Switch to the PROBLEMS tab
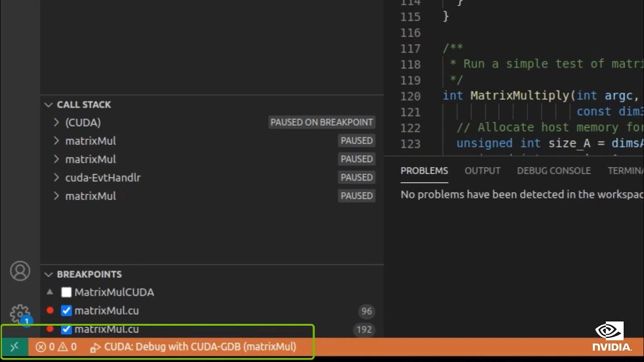 424,170
